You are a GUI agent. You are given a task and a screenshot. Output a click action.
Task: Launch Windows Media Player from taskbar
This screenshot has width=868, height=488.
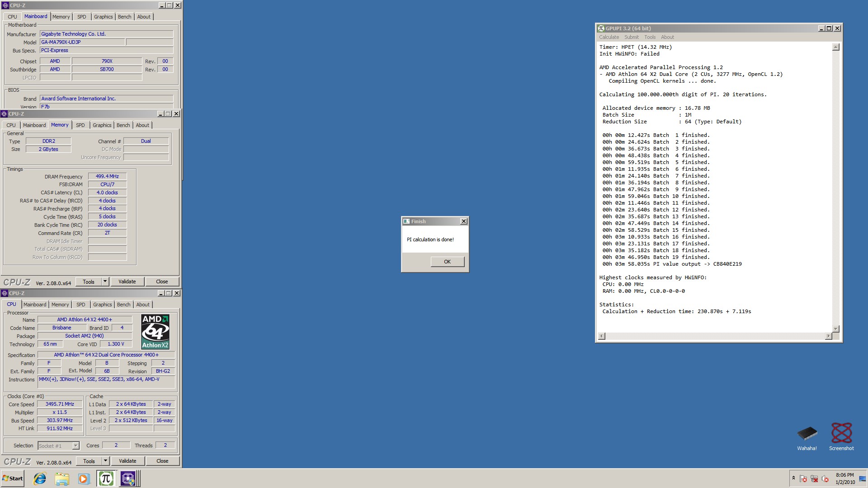[x=84, y=479]
